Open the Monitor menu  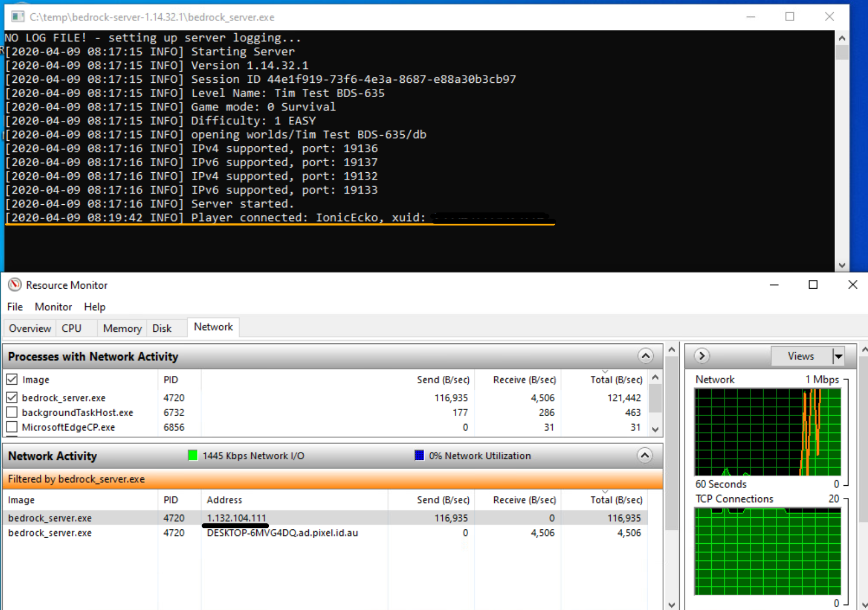[53, 307]
